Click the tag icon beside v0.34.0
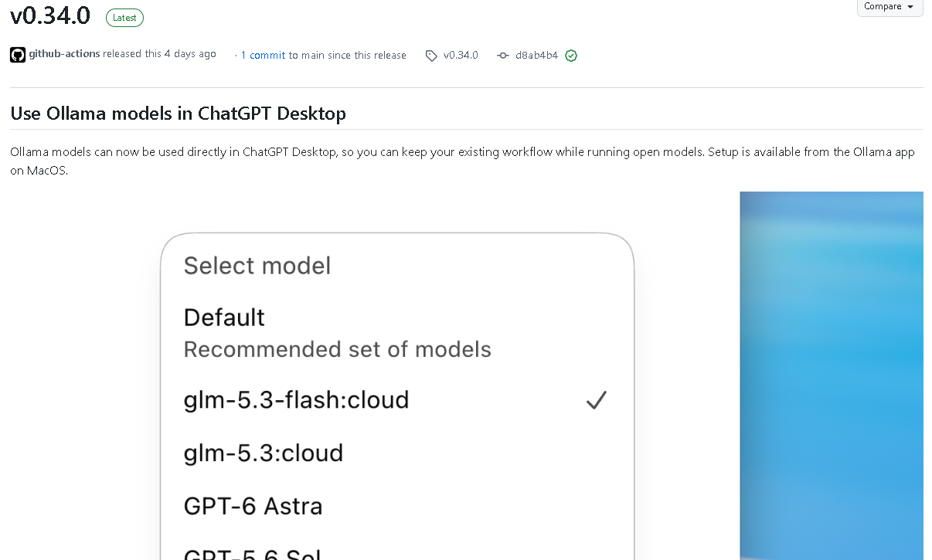This screenshot has height=560, width=932. [431, 56]
